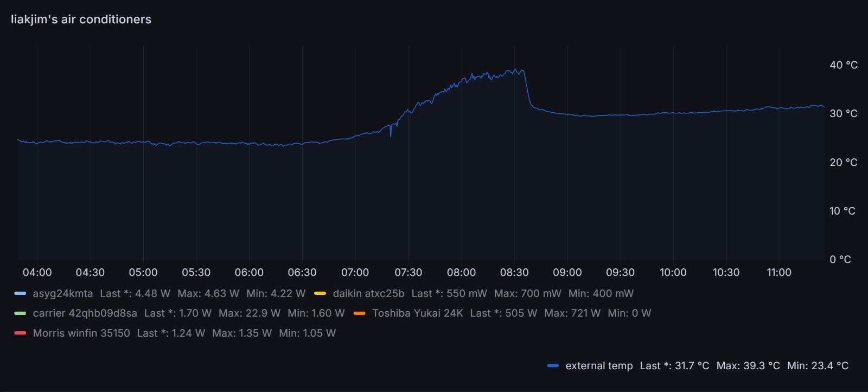Viewport: 868px width, 392px height.
Task: Click Toshiba "Min: 0 W" value
Action: (629, 313)
